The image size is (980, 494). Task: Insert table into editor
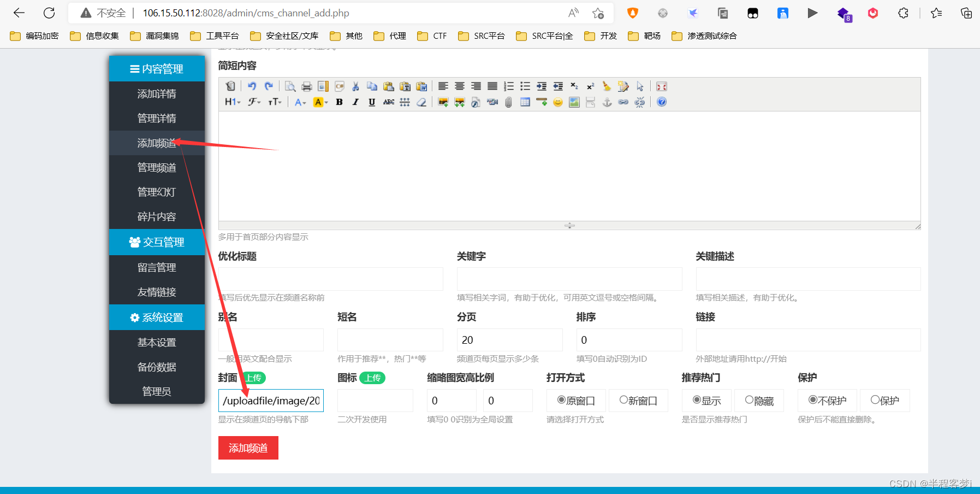(525, 102)
